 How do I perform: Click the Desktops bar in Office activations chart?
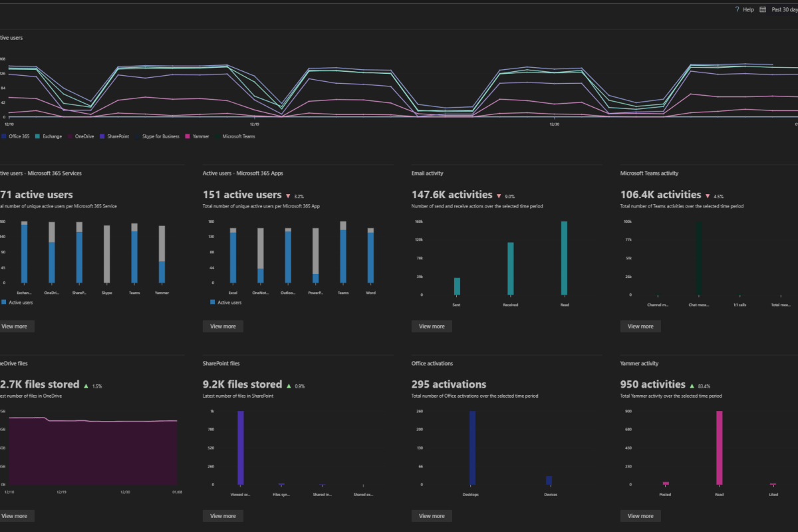pyautogui.click(x=472, y=448)
